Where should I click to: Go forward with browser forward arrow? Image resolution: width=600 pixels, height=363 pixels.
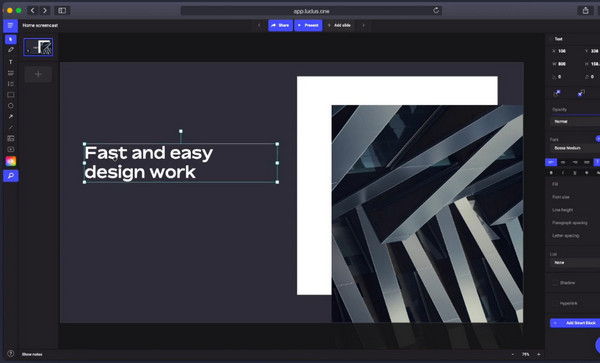tap(45, 11)
